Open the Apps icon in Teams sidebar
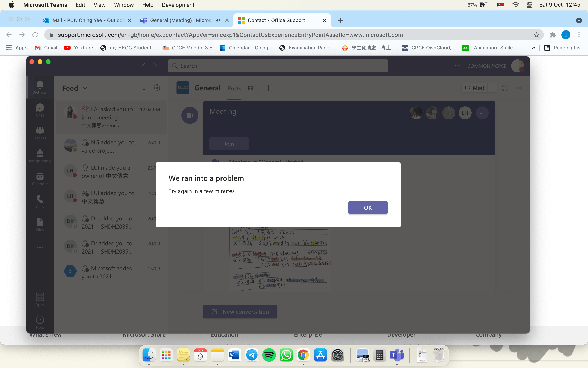 coord(40,299)
